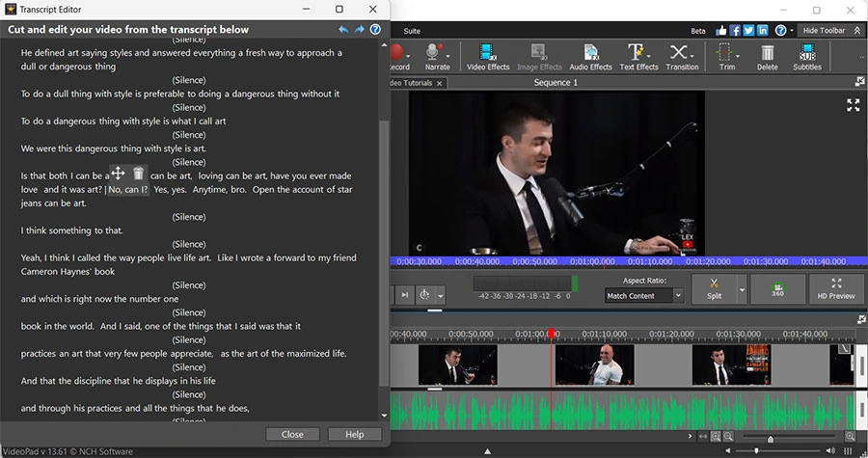Open help via the main window question mark icon
This screenshot has width=868, height=458.
click(780, 31)
